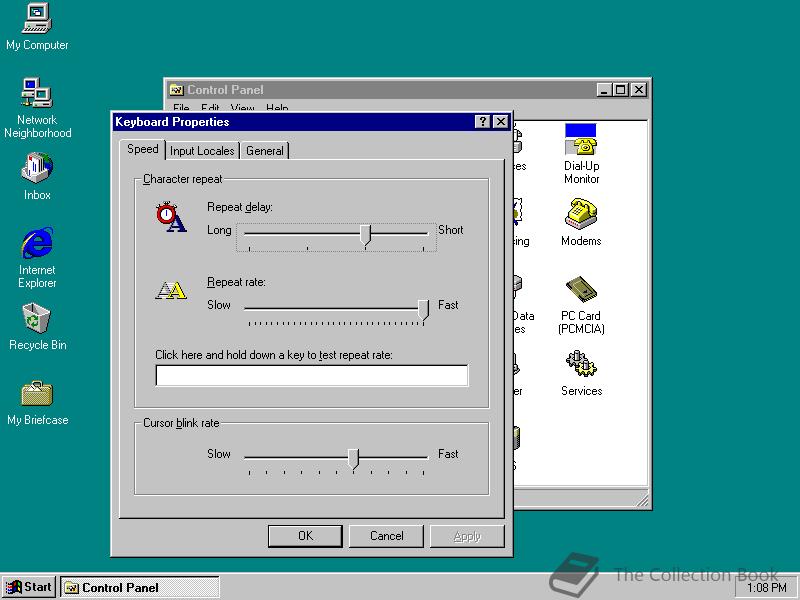Image resolution: width=800 pixels, height=600 pixels.
Task: Open the File menu in Control Panel
Action: pyautogui.click(x=181, y=108)
